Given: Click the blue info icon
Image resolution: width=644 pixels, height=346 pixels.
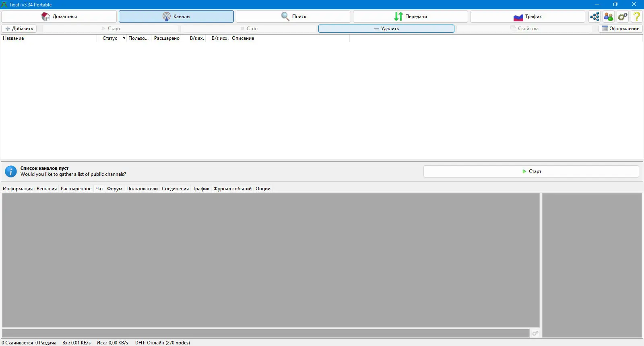Looking at the screenshot, I should click(11, 171).
